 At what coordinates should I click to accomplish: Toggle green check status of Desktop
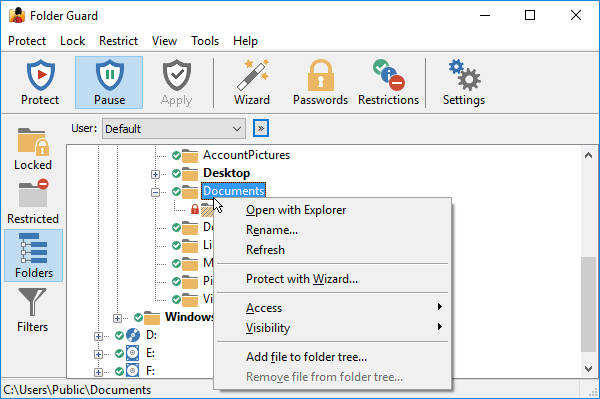[176, 173]
